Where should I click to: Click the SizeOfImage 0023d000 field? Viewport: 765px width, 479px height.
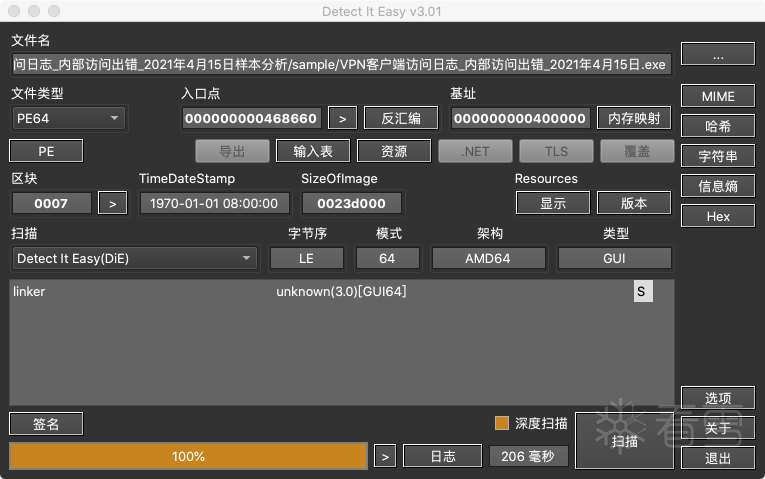tap(351, 203)
